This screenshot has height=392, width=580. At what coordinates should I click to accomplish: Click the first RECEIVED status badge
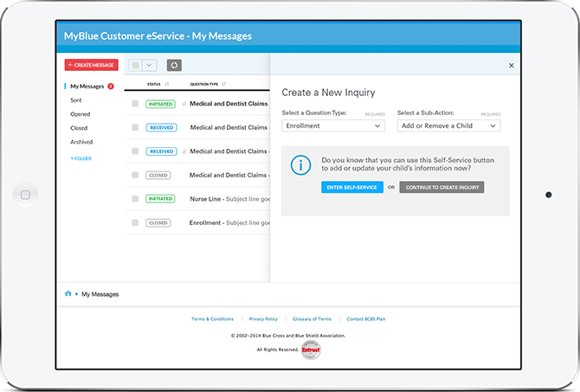pos(161,127)
